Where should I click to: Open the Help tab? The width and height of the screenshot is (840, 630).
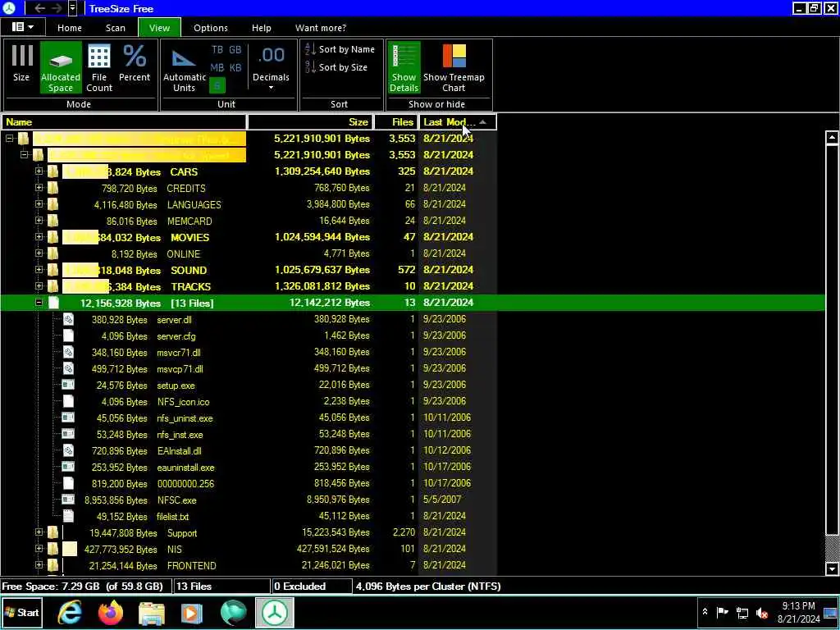(x=262, y=28)
